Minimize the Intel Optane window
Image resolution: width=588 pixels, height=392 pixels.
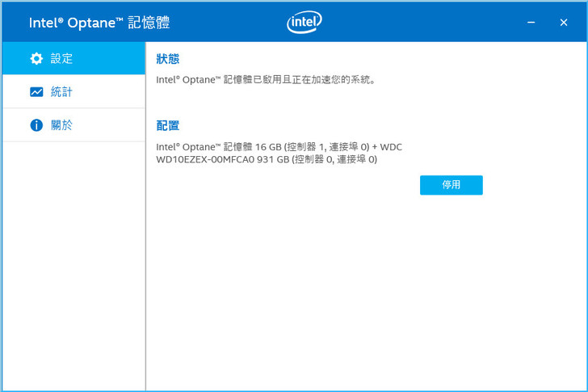tap(531, 23)
